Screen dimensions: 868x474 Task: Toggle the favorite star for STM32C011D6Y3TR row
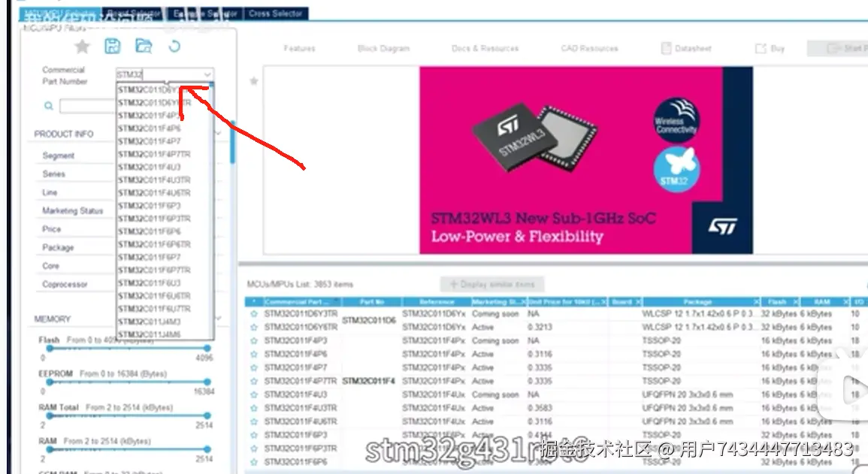(254, 314)
